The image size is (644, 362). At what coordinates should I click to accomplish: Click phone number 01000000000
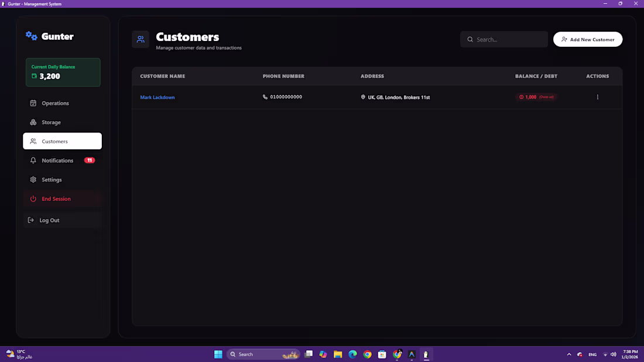286,97
